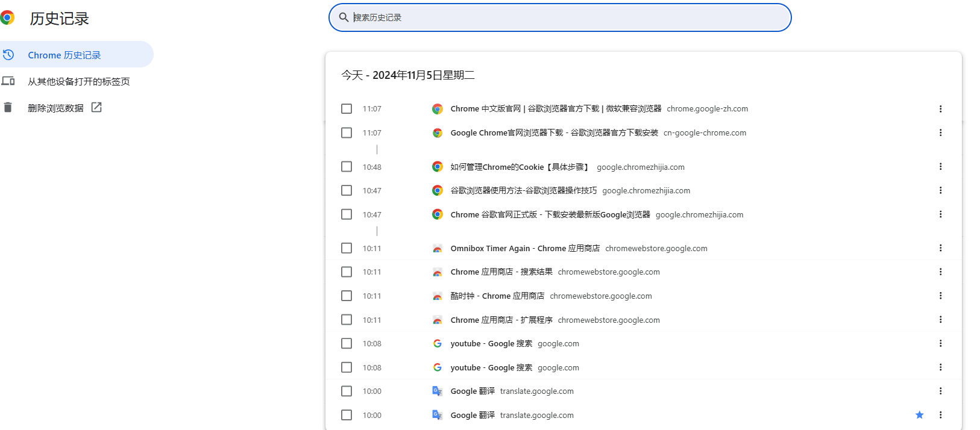Click the external link icon beside 删除浏览数据
The height and width of the screenshot is (430, 980).
pos(96,107)
